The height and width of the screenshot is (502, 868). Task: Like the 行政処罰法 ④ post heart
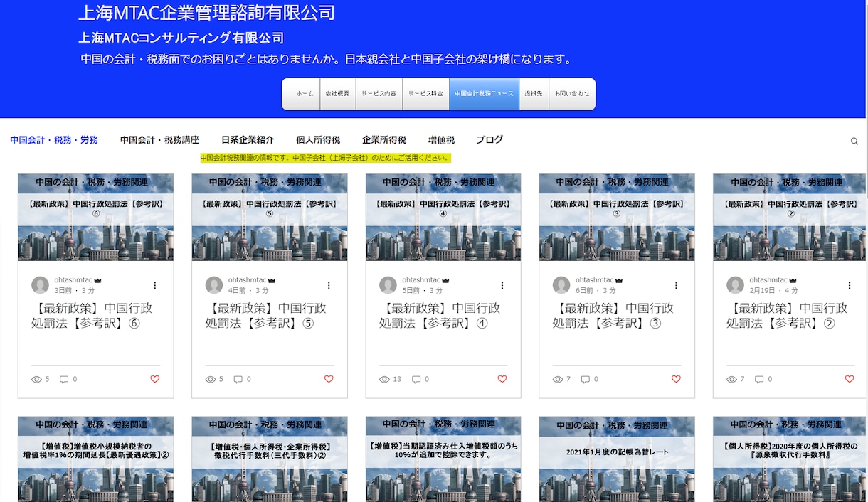click(502, 379)
